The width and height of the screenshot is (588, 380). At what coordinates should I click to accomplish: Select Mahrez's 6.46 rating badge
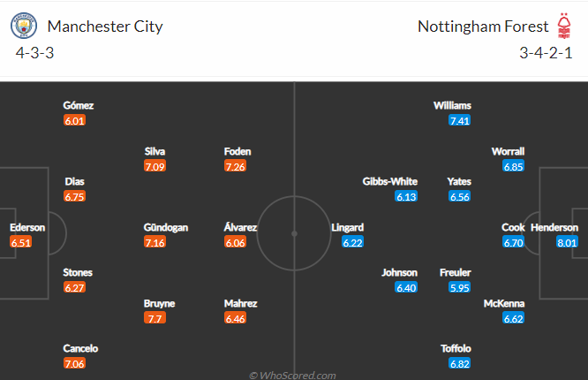[235, 318]
